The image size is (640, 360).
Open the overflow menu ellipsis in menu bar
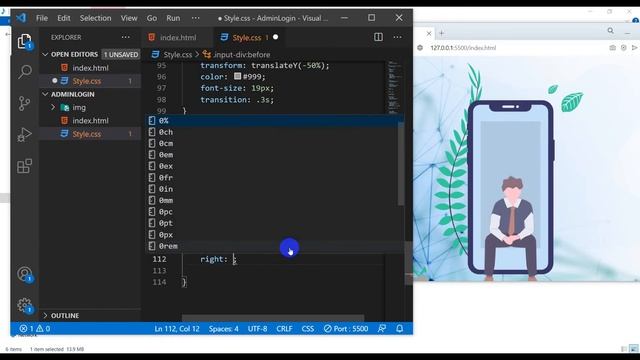196,18
